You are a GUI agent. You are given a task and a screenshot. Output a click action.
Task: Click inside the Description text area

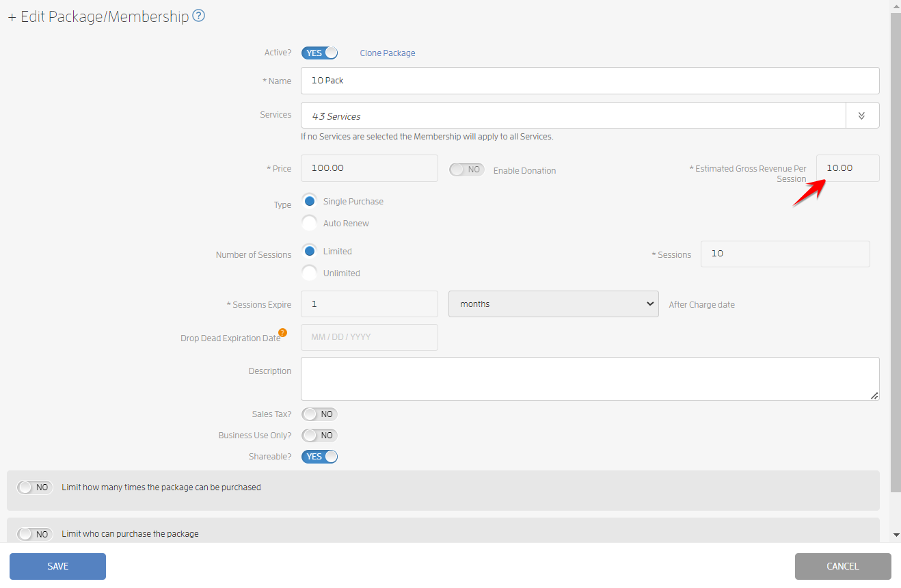(x=590, y=379)
